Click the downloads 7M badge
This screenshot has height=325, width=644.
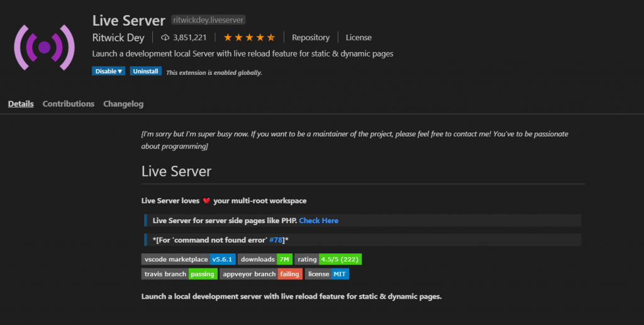[265, 260]
